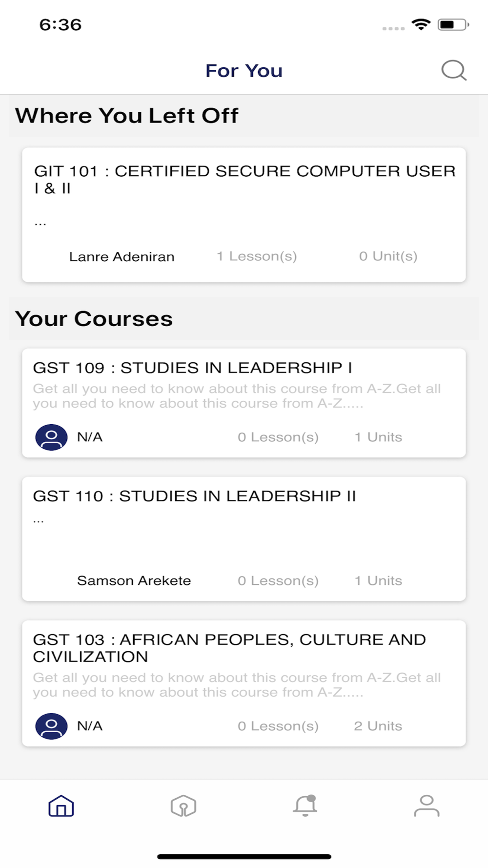Open the search magnifier icon
Viewport: 488px width, 868px height.
click(454, 71)
